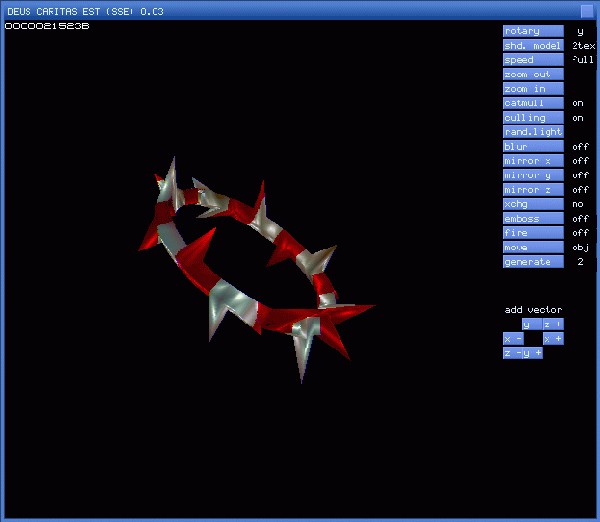The width and height of the screenshot is (600, 522).
Task: Click the rotary axis button
Action: 533,31
